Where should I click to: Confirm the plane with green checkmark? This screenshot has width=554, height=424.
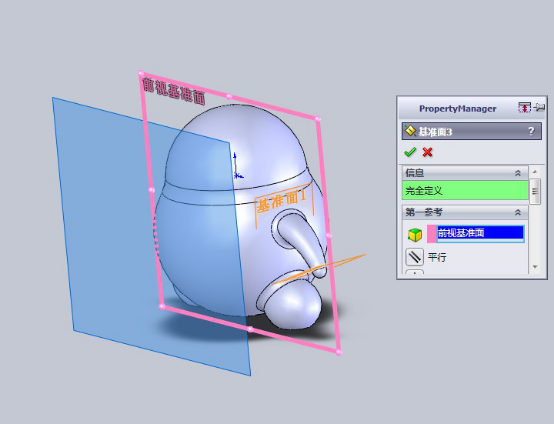pos(410,152)
